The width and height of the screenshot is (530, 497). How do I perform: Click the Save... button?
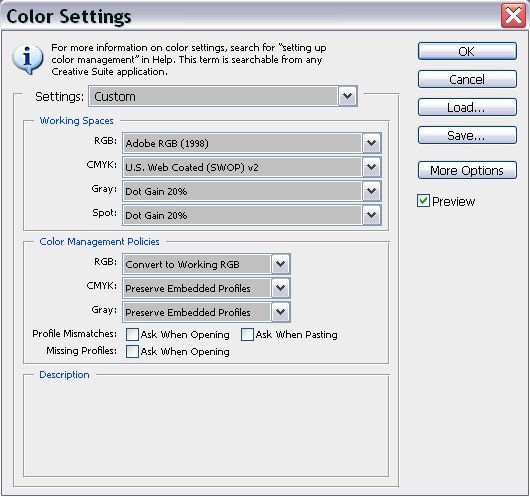click(467, 136)
